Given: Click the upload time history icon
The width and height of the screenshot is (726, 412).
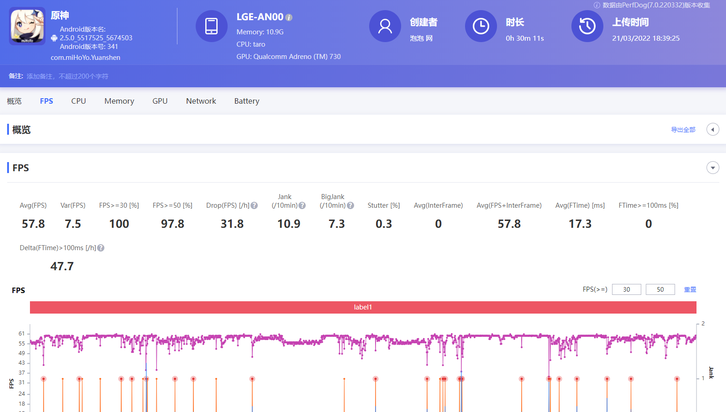Looking at the screenshot, I should [587, 27].
